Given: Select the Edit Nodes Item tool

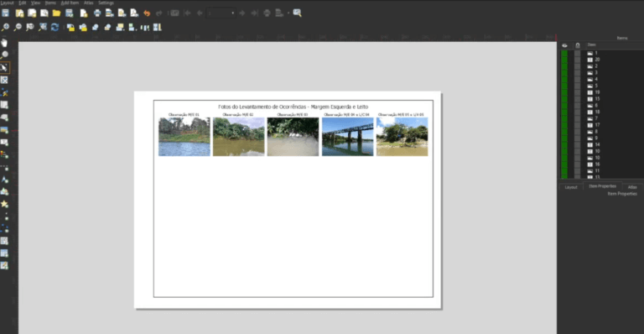Looking at the screenshot, I should pos(4,92).
